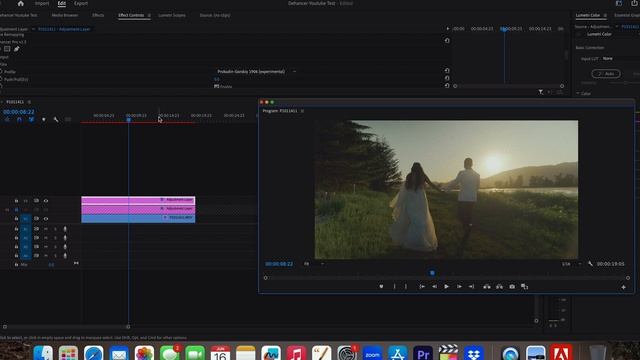The height and width of the screenshot is (360, 640).
Task: Open the playback resolution dropdown
Action: pyautogui.click(x=572, y=264)
